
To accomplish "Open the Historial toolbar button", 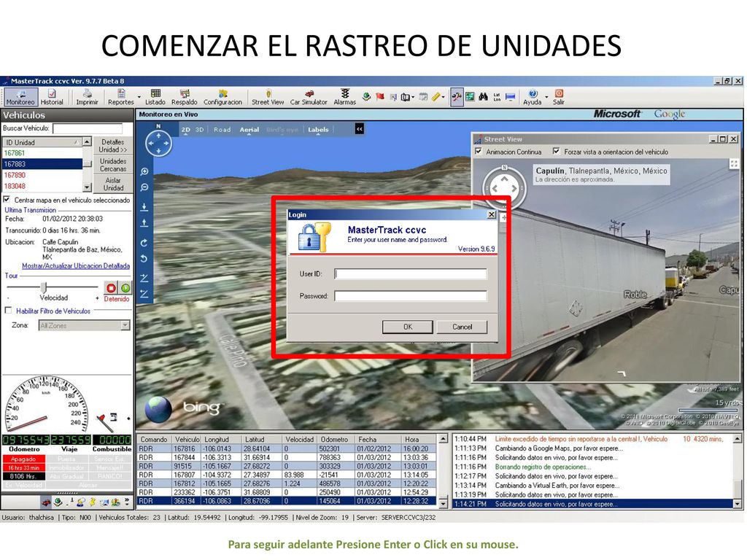I will 52,97.
